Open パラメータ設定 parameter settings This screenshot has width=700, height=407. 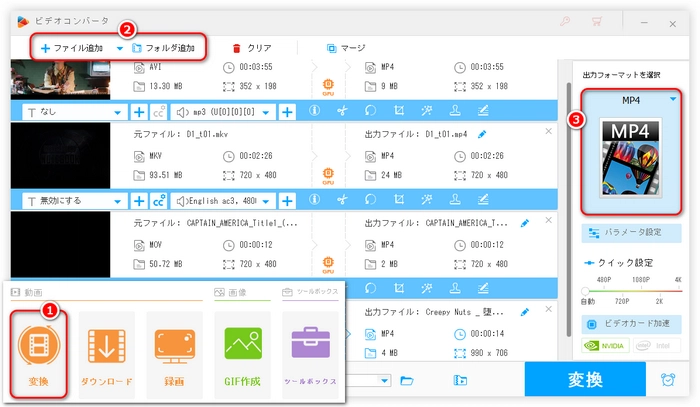point(631,233)
